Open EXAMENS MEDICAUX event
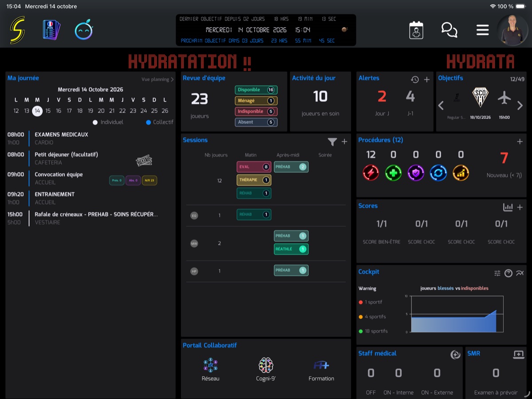The image size is (532, 399). pos(90,138)
